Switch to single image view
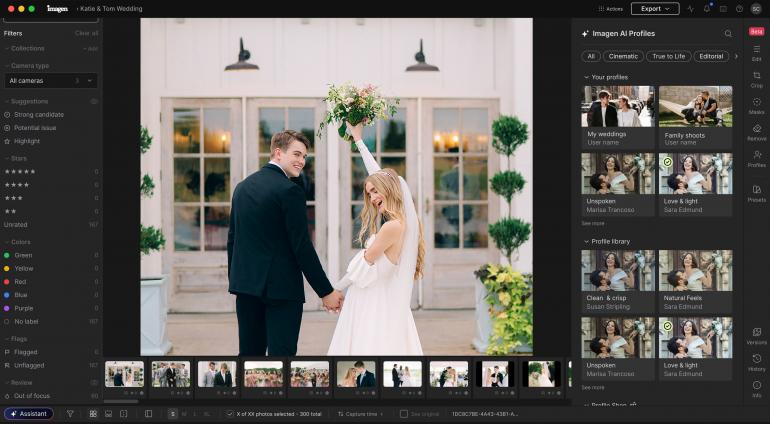 point(109,414)
